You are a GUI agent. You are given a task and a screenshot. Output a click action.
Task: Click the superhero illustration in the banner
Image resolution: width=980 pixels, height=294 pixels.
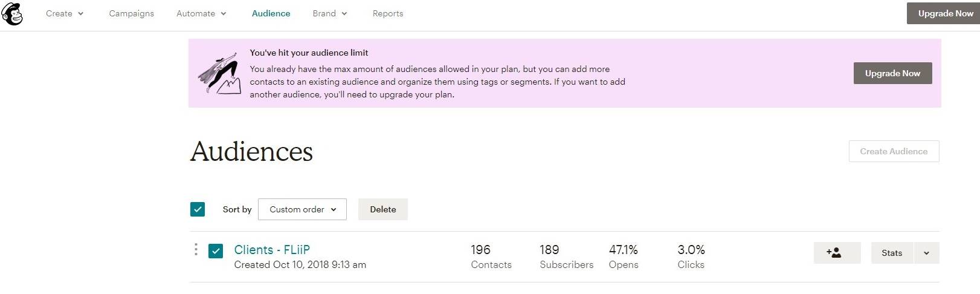[x=219, y=74]
